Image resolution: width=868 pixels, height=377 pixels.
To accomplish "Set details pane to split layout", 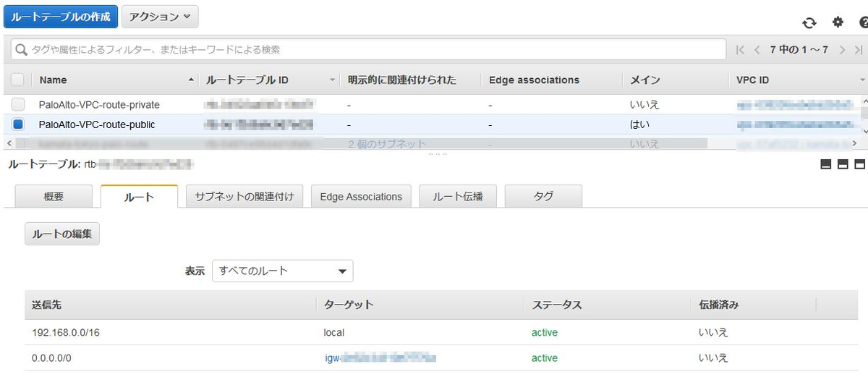I will tap(843, 165).
